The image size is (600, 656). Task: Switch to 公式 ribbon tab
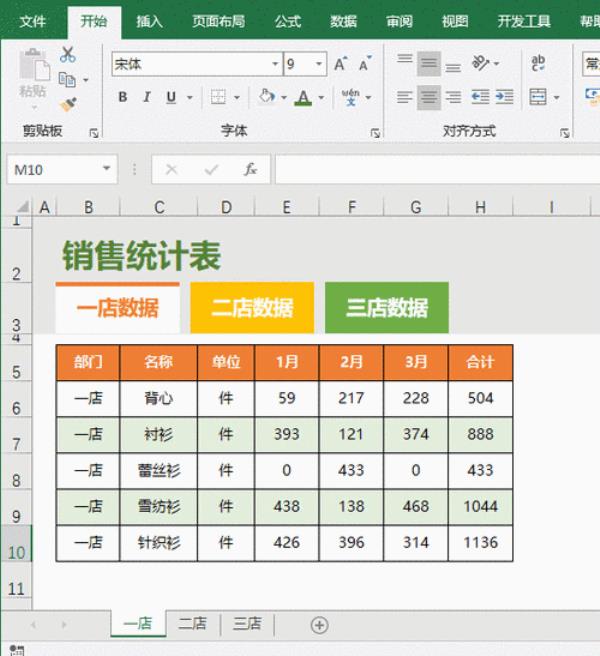288,21
